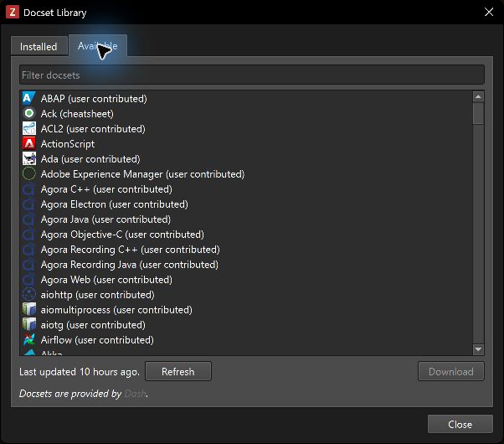
Task: Select "aiomultiprocess (user contributed)" row
Action: [246, 309]
